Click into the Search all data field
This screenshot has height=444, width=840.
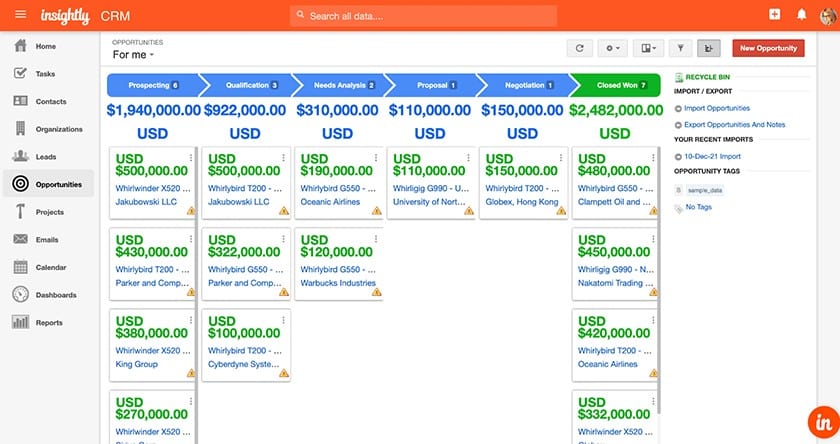(423, 16)
